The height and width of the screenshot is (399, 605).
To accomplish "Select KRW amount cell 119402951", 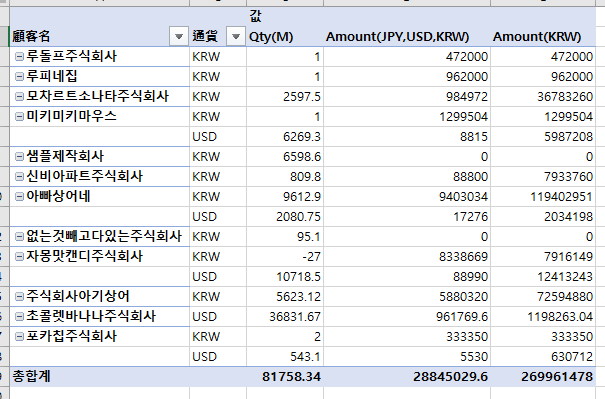I will (543, 196).
